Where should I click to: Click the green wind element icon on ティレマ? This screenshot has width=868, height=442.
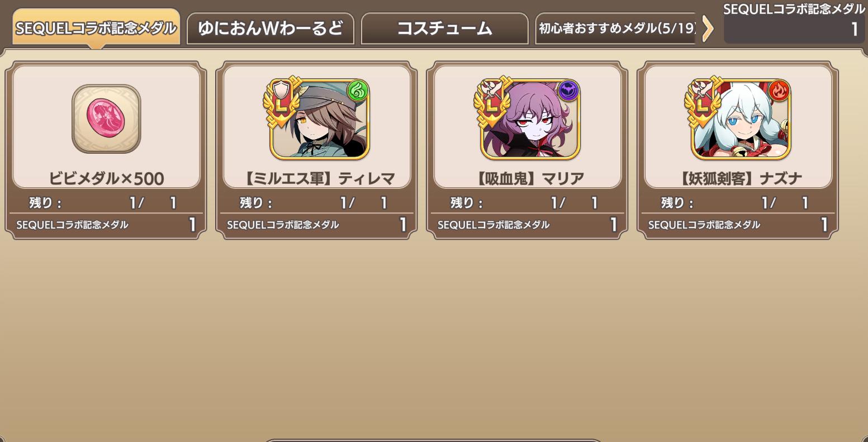pos(357,90)
